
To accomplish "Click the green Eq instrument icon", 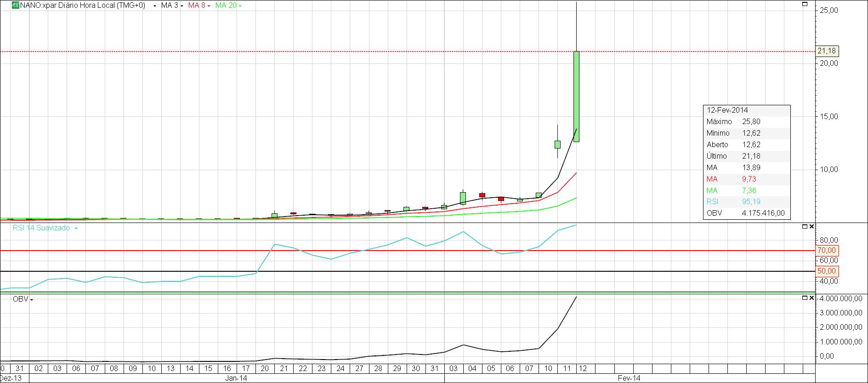I will [15, 6].
